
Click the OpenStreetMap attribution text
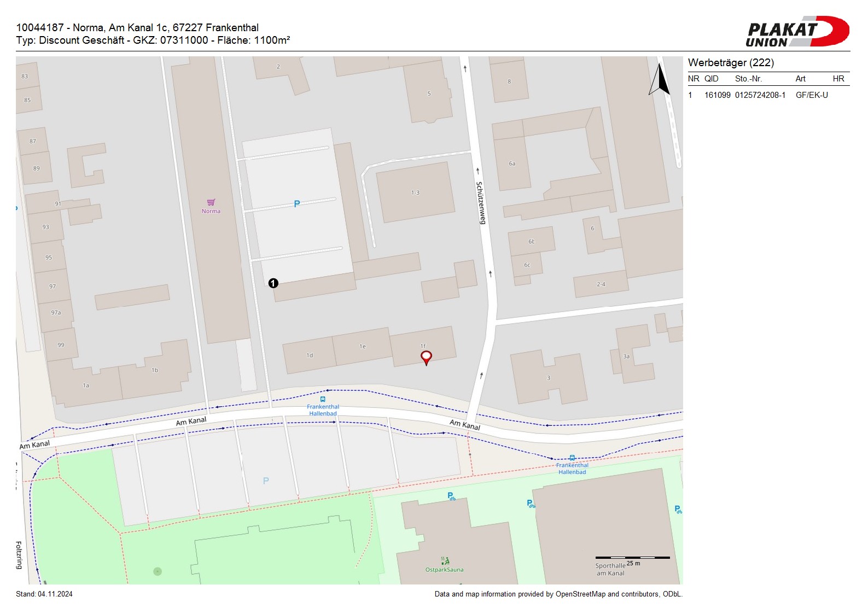pyautogui.click(x=558, y=594)
